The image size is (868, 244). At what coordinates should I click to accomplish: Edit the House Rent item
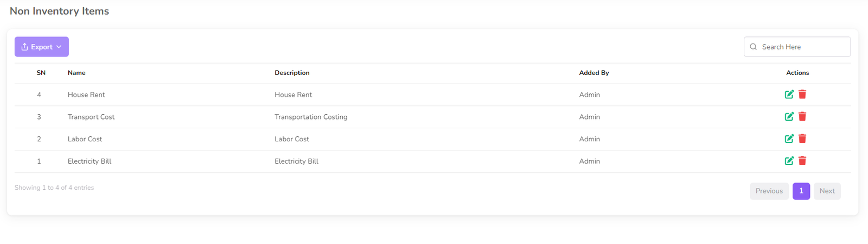[x=789, y=95]
